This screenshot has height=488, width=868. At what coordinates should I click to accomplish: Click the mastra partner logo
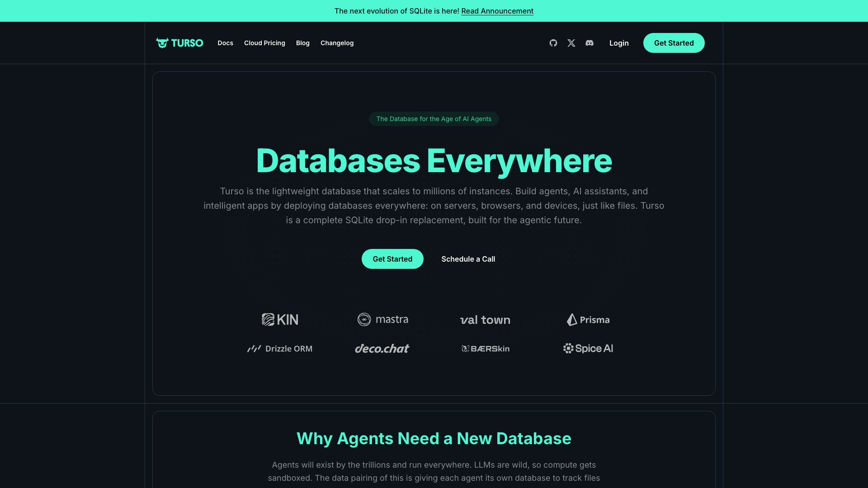(382, 319)
